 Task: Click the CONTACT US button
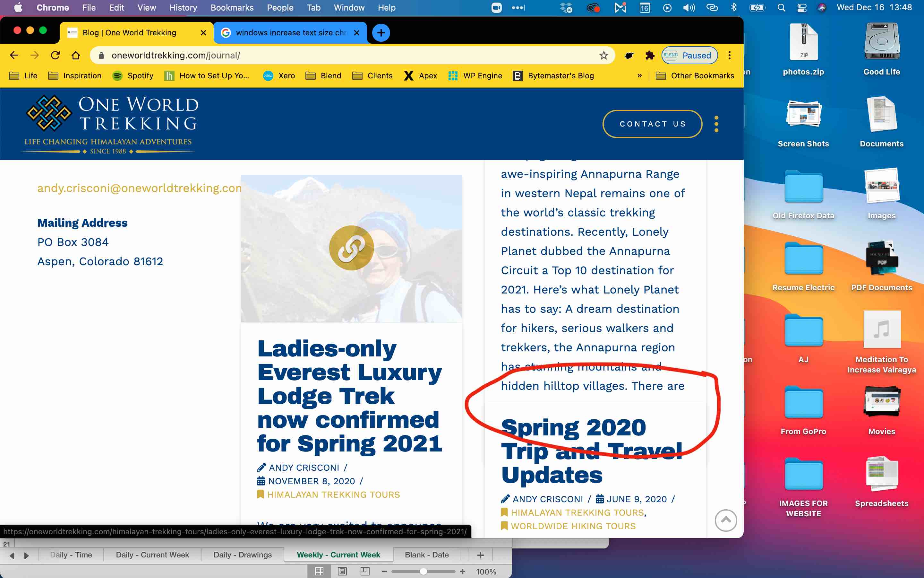pyautogui.click(x=652, y=124)
